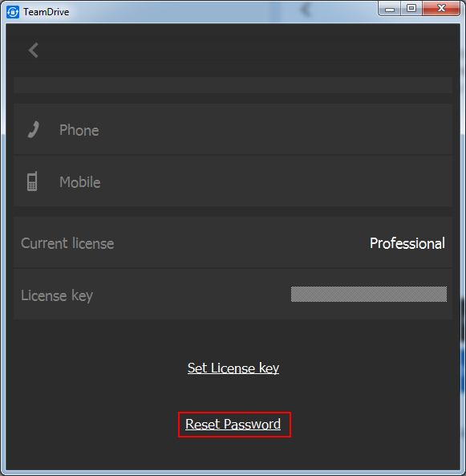Click the Phone label text
466x476 pixels.
(79, 130)
